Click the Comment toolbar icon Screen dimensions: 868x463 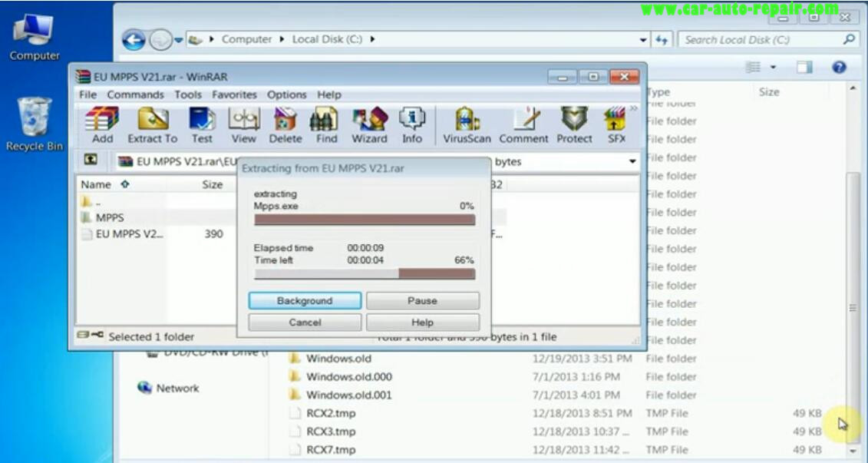[x=523, y=125]
